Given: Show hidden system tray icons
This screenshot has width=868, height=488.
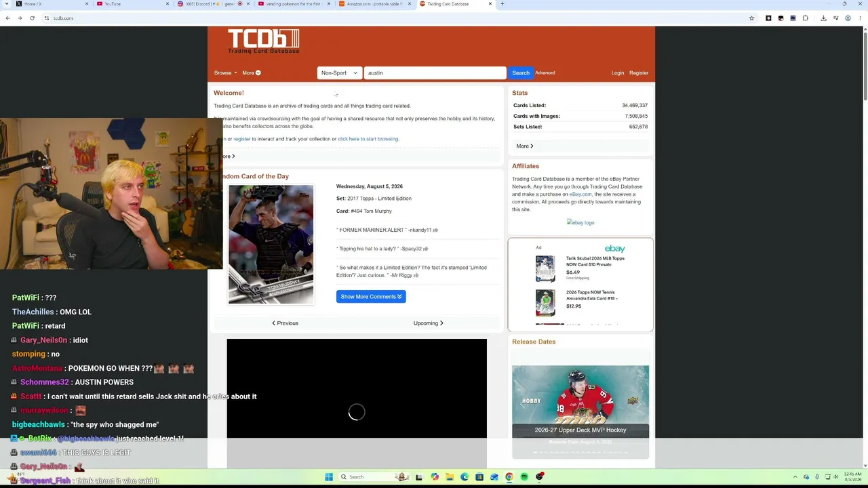Looking at the screenshot, I should [x=796, y=476].
